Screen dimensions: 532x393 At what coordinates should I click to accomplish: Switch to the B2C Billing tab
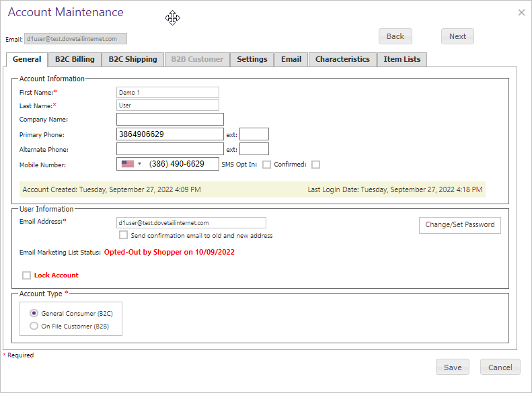point(75,59)
